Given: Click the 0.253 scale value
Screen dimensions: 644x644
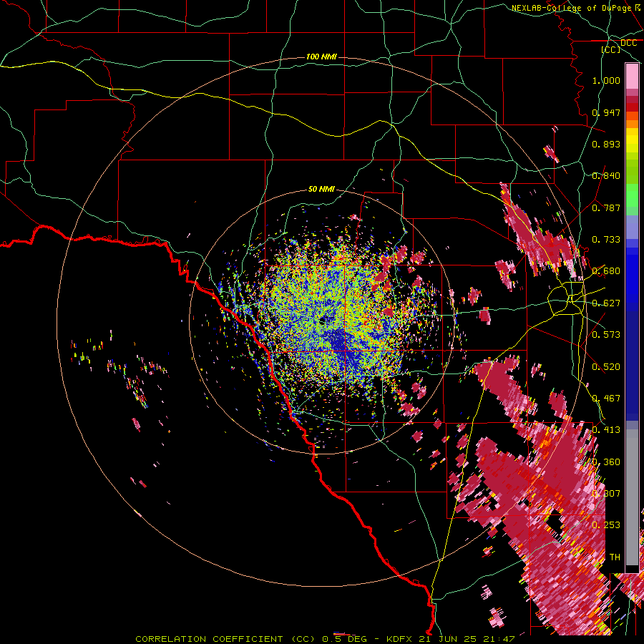Looking at the screenshot, I should point(606,525).
